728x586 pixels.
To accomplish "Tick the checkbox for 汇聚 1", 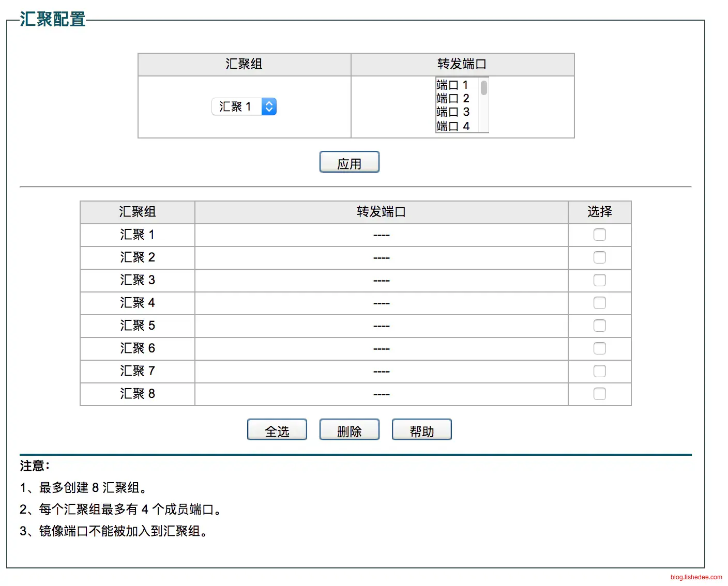I will [x=599, y=235].
